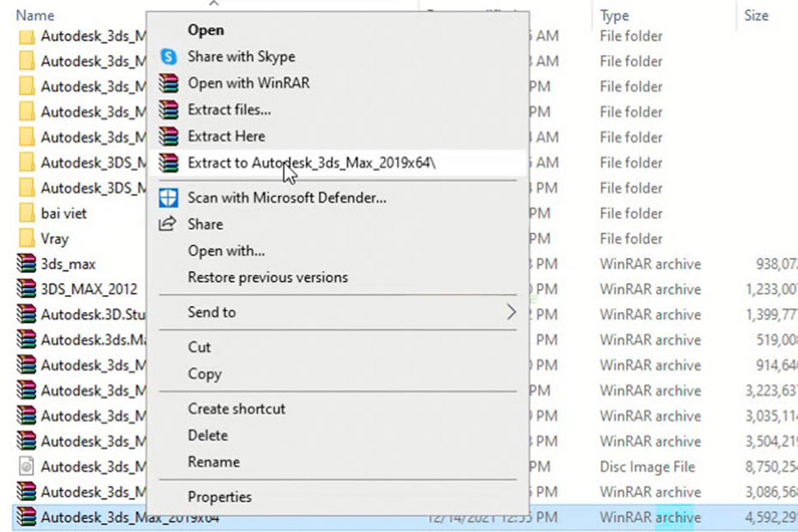Click the size value '938,07'

(777, 263)
